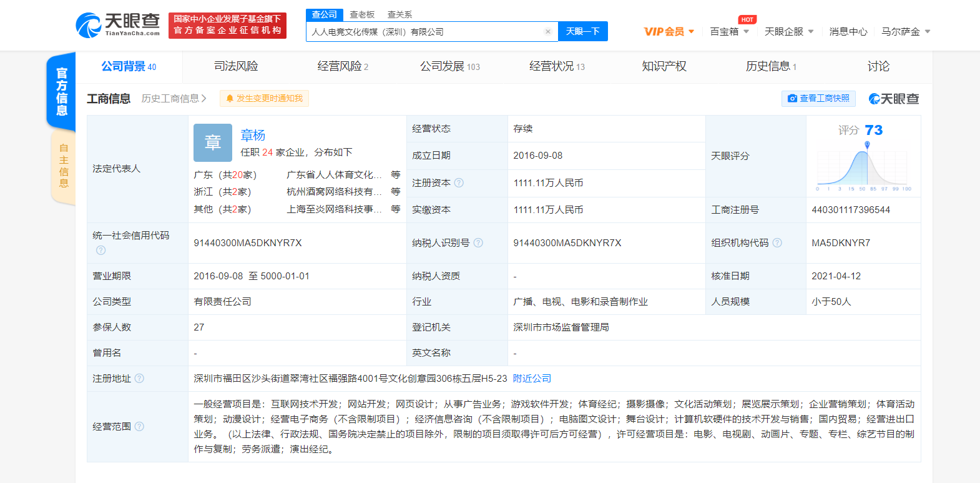Image resolution: width=980 pixels, height=483 pixels.
Task: Click the 24 companies count link
Action: (267, 152)
